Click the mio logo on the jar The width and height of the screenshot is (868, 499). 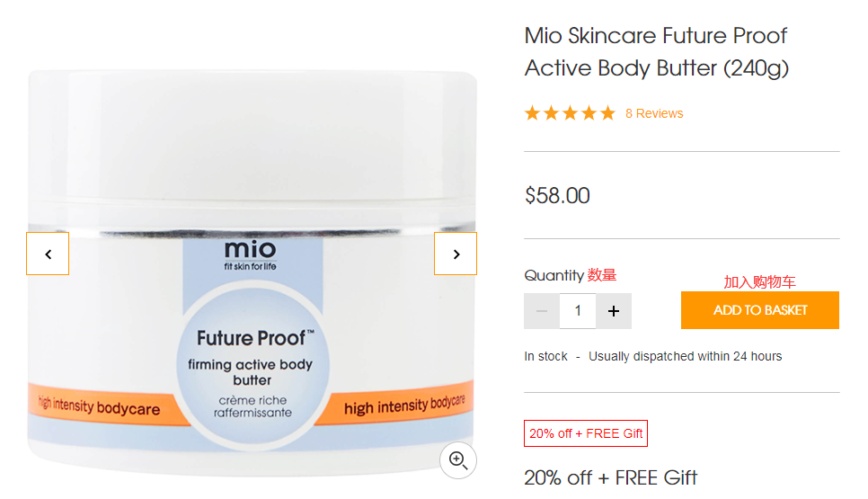pyautogui.click(x=250, y=254)
